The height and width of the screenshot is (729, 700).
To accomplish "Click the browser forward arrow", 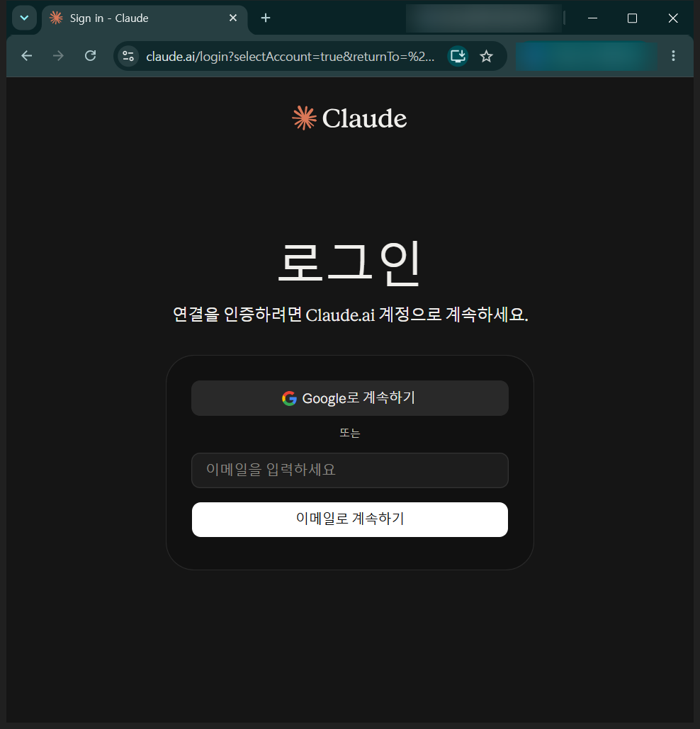I will pyautogui.click(x=58, y=56).
